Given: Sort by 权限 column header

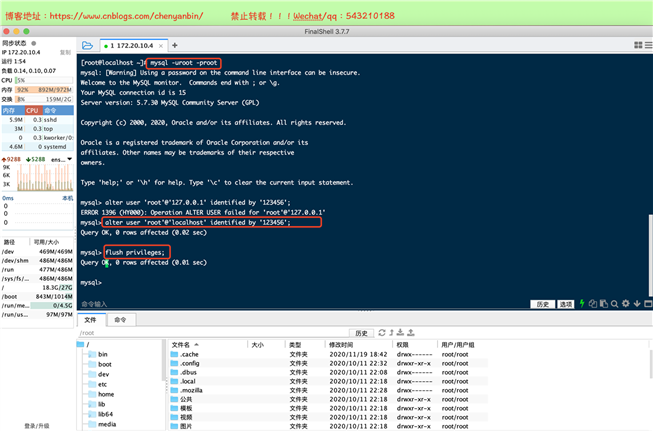Looking at the screenshot, I should (x=415, y=345).
